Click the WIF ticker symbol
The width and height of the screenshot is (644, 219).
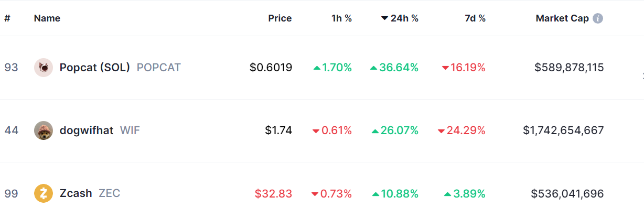coord(130,130)
